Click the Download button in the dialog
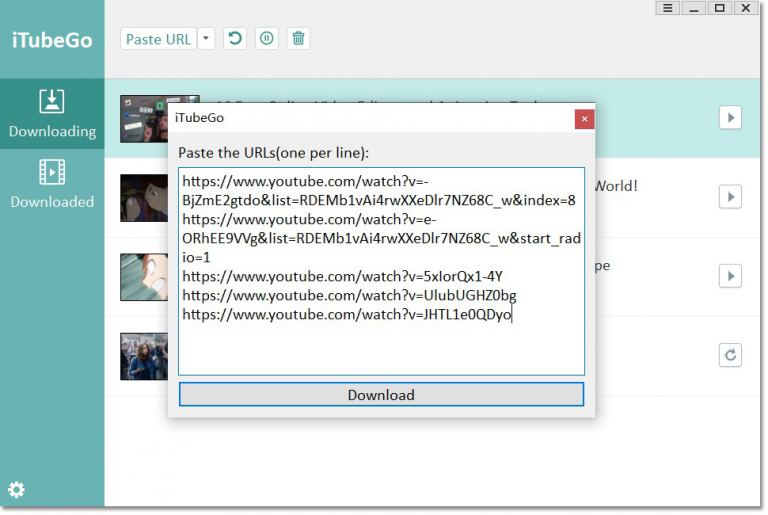Viewport: 768px width, 515px height. point(381,394)
